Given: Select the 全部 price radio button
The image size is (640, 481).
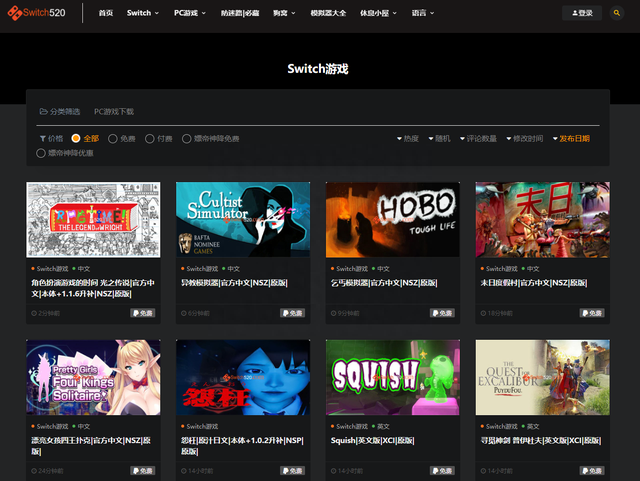Looking at the screenshot, I should (x=76, y=138).
